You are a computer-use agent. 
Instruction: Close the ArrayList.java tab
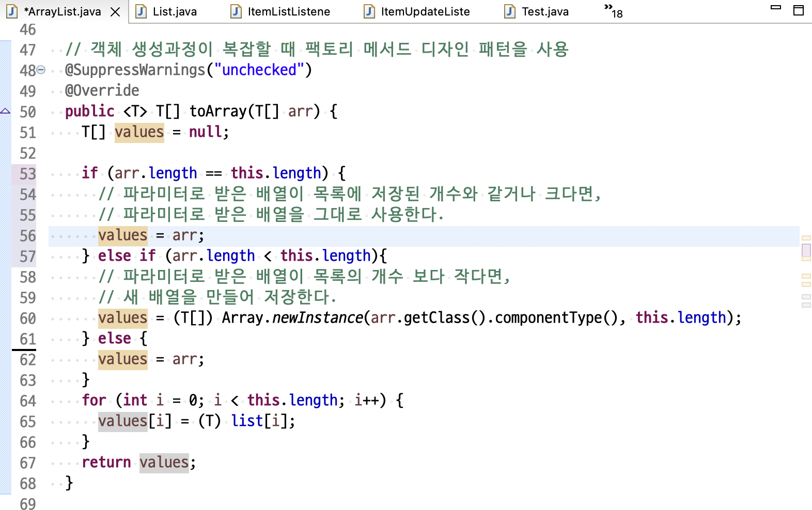tap(116, 12)
